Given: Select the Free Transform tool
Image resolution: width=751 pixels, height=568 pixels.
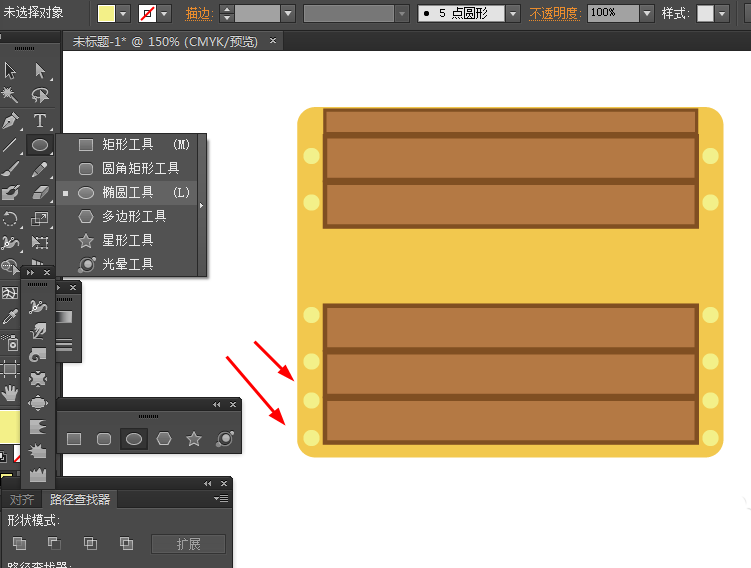Looking at the screenshot, I should pyautogui.click(x=40, y=242).
